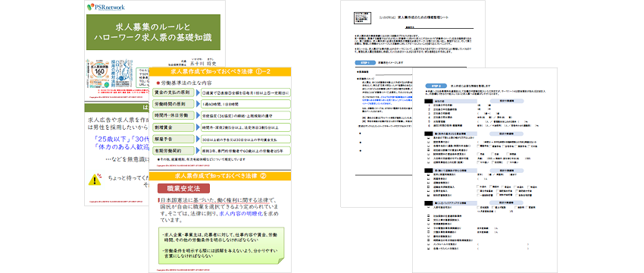This screenshot has height=273, width=644.
Task: Click the PSRnetwork logo
Action: 106,7
